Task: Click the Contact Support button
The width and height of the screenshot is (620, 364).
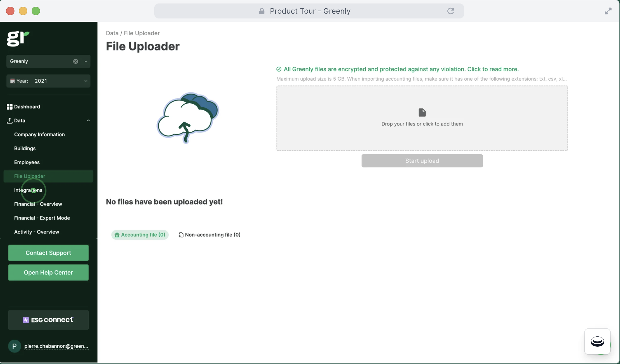Action: click(x=48, y=253)
